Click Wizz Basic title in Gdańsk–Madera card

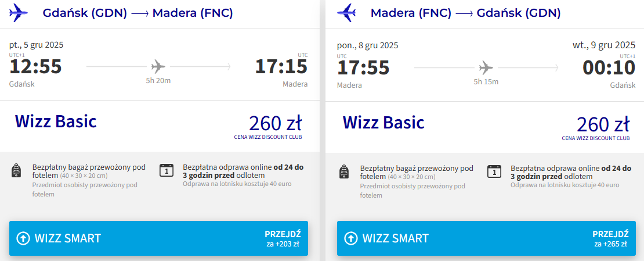point(56,121)
